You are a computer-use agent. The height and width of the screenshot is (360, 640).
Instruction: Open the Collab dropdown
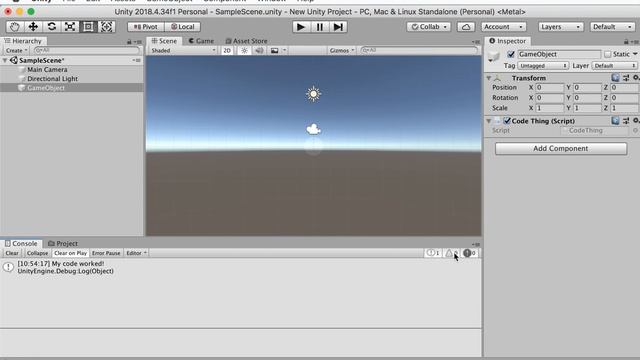click(x=429, y=27)
